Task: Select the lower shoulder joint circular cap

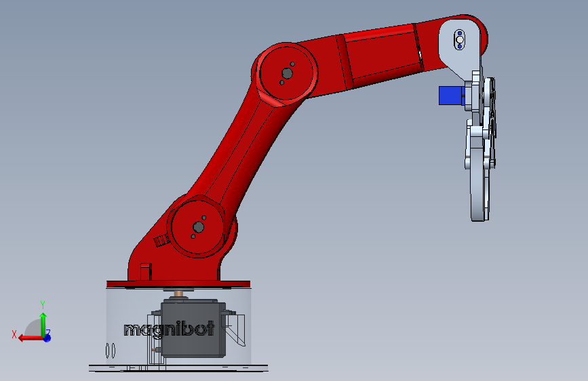Action: pos(197,227)
